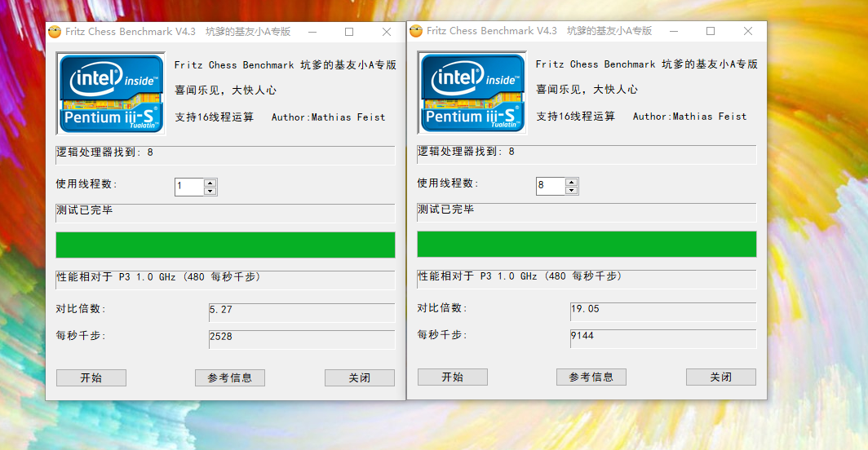Image resolution: width=868 pixels, height=450 pixels.
Task: Click 支持16线程运算 text in left window
Action: point(215,117)
